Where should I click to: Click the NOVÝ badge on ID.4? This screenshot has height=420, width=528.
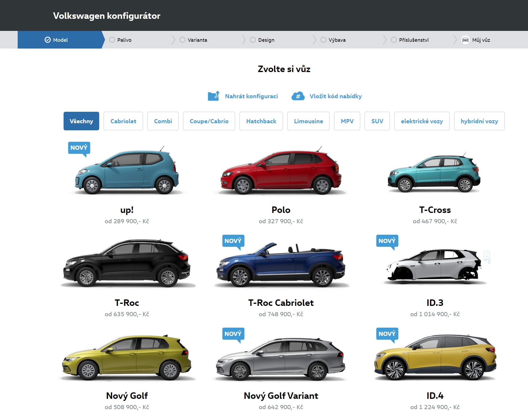coord(387,334)
